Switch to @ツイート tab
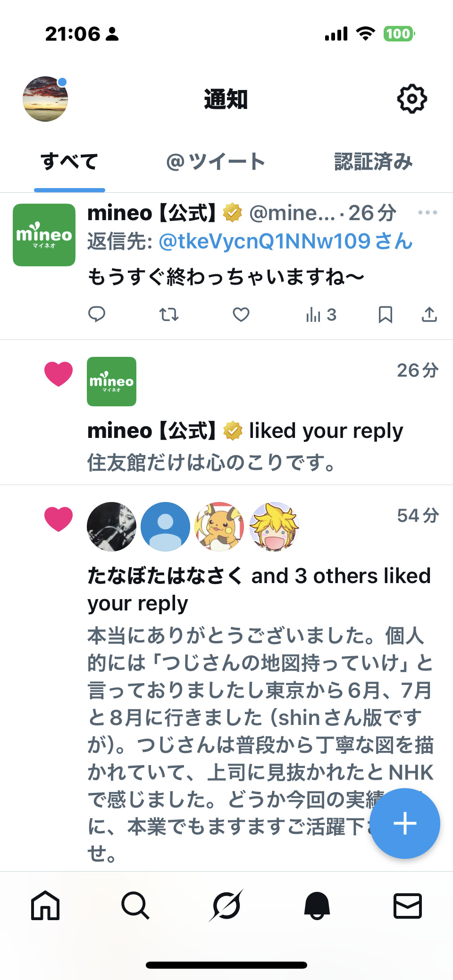The width and height of the screenshot is (453, 980). tap(215, 162)
